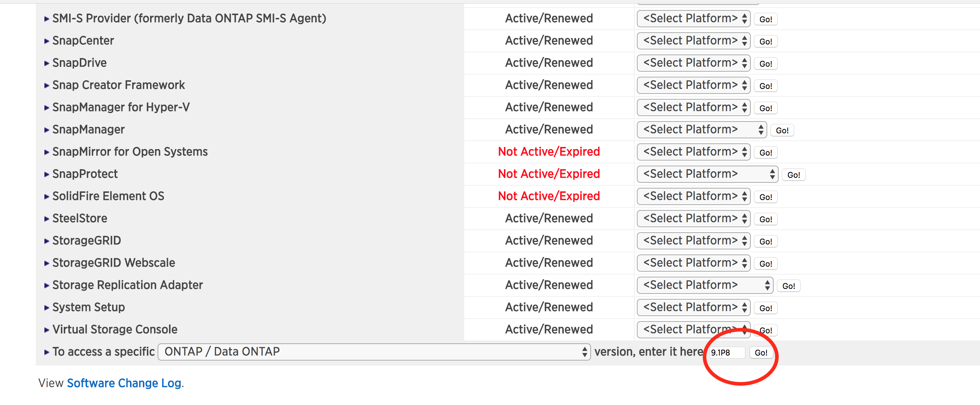This screenshot has width=980, height=405.
Task: Open the SnapProtect platform dropdown
Action: 707,174
